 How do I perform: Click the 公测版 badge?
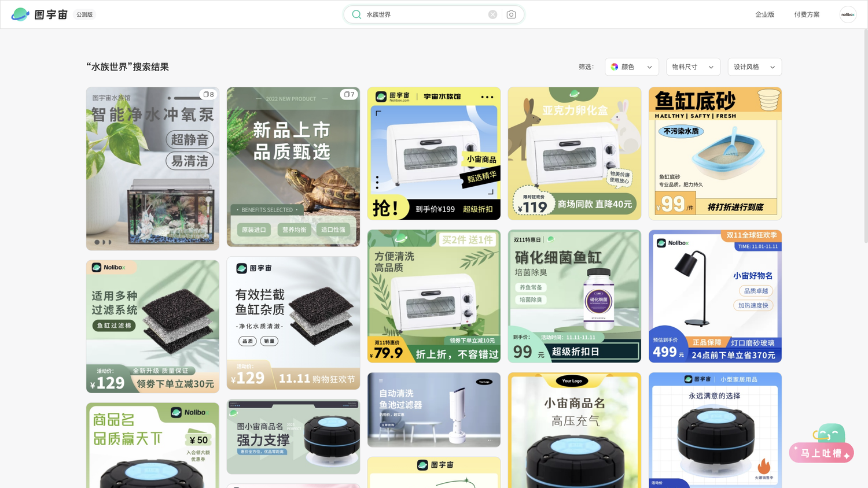pos(84,14)
